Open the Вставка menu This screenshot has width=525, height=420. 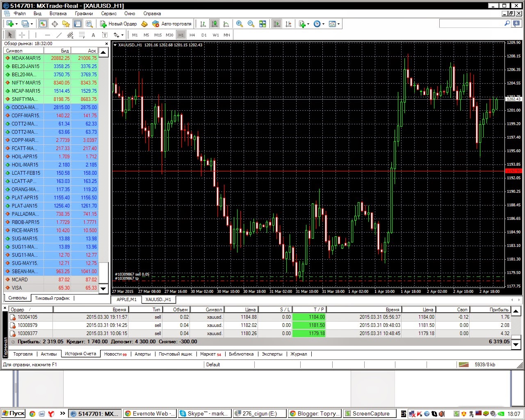pyautogui.click(x=58, y=14)
